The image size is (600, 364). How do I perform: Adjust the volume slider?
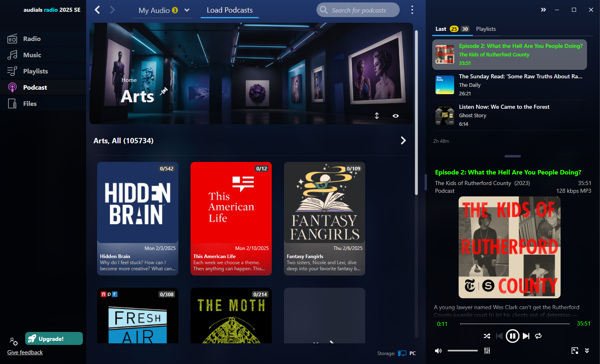(463, 351)
